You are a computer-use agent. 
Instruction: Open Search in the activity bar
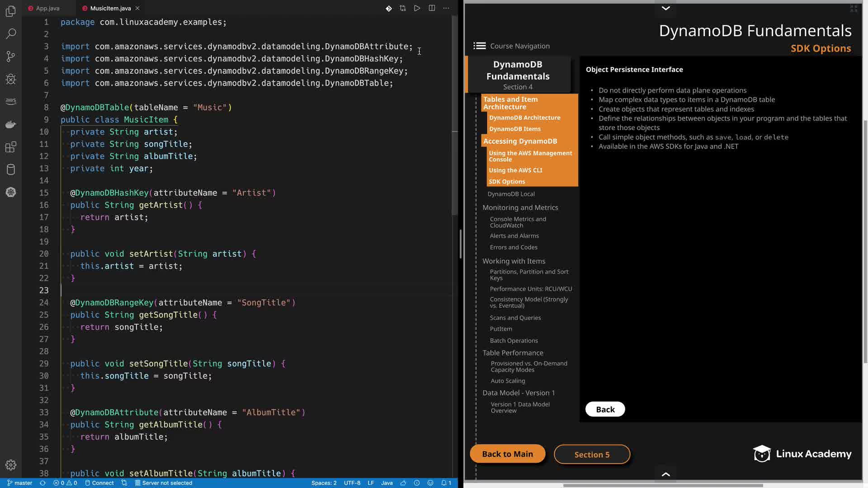pos(11,34)
